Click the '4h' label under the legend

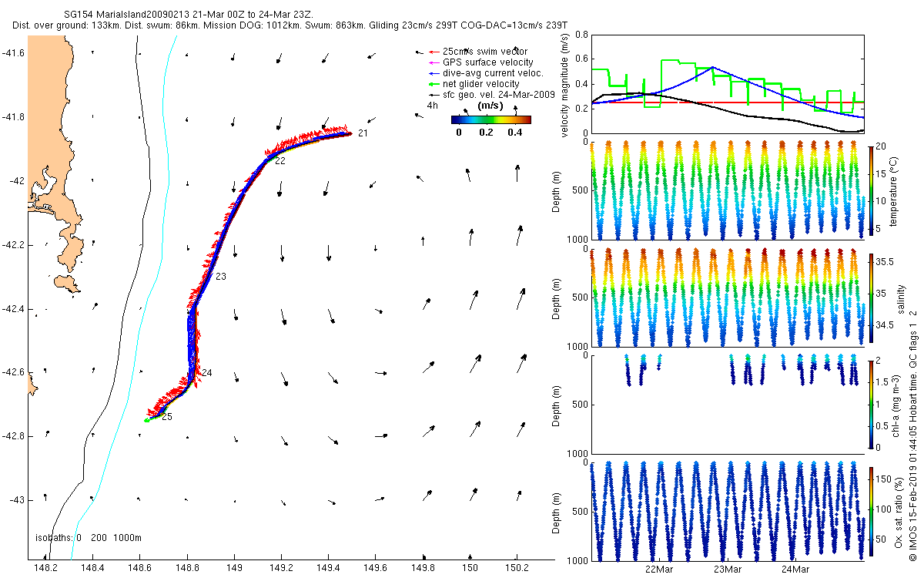(432, 106)
